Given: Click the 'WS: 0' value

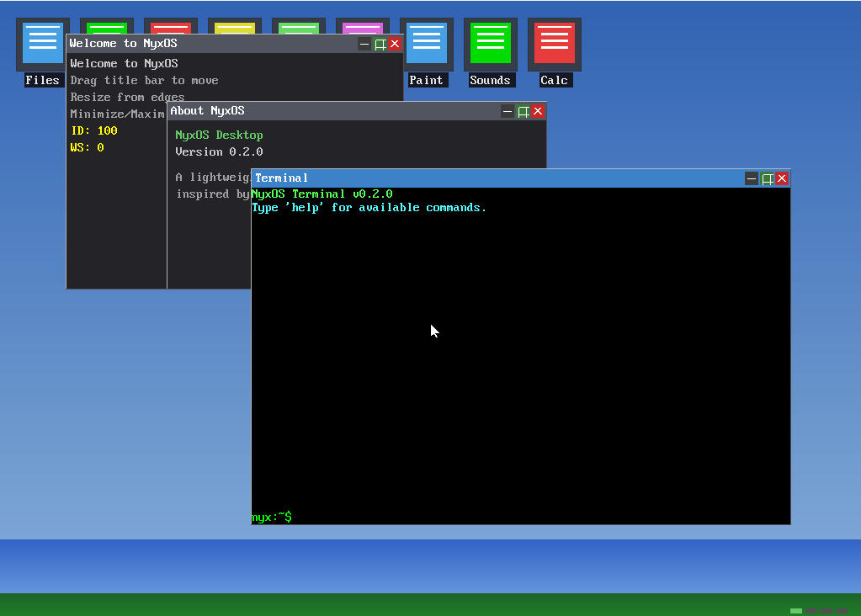Looking at the screenshot, I should 88,147.
